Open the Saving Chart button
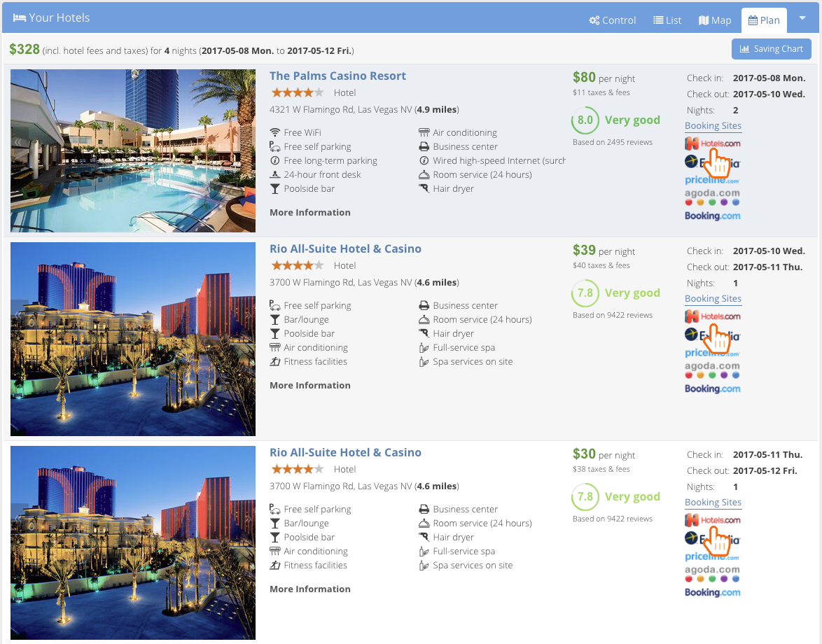 pyautogui.click(x=771, y=49)
